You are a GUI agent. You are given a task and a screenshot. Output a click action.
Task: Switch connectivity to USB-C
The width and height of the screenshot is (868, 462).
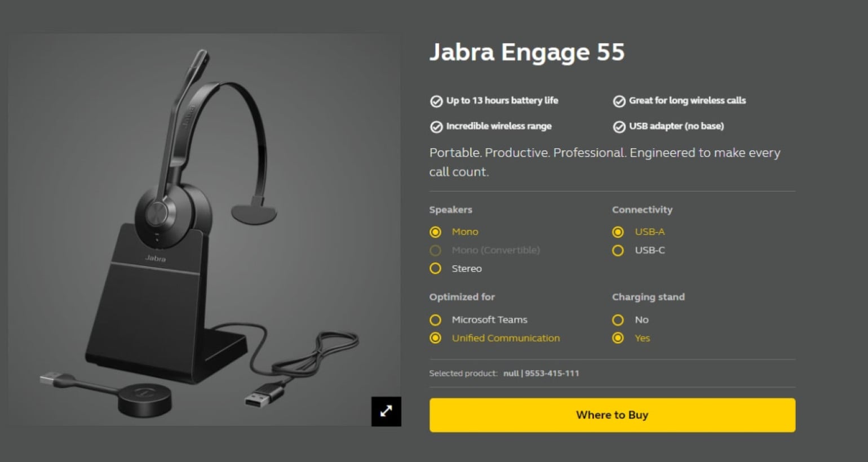(x=618, y=250)
